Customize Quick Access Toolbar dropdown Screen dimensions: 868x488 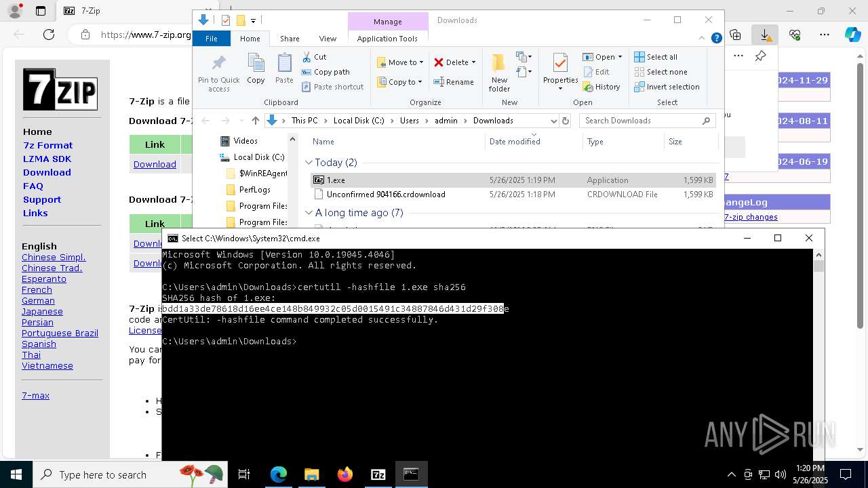click(253, 21)
